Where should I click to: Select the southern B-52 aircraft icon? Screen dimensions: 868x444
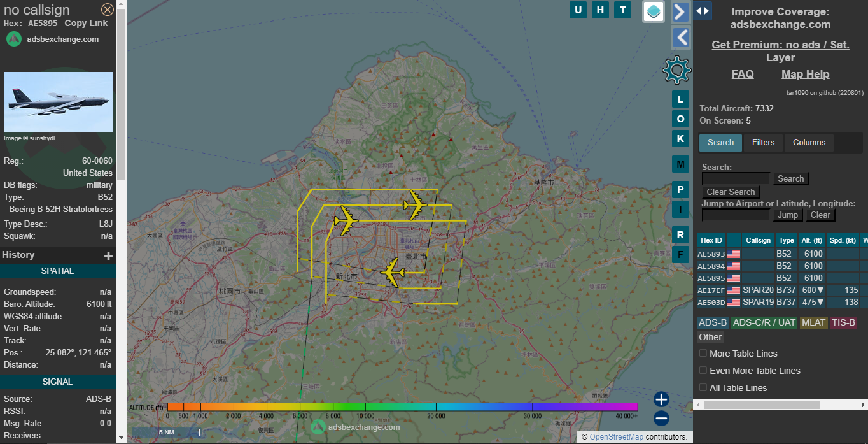[x=392, y=272]
